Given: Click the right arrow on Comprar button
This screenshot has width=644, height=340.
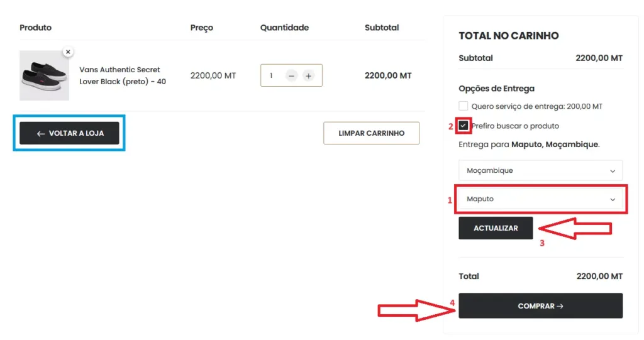Looking at the screenshot, I should coord(560,306).
